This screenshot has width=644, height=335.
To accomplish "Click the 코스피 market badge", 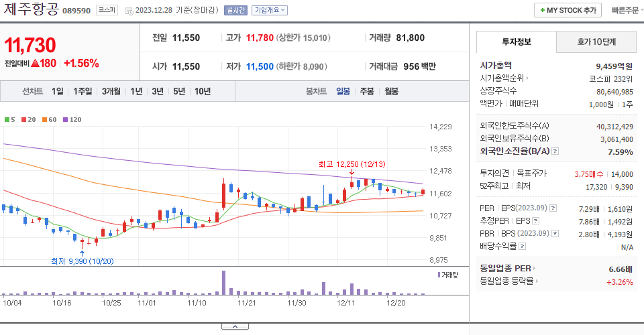I will (x=107, y=10).
